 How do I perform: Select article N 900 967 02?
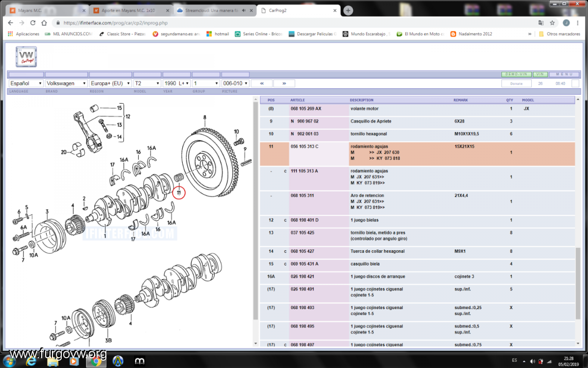click(x=304, y=121)
